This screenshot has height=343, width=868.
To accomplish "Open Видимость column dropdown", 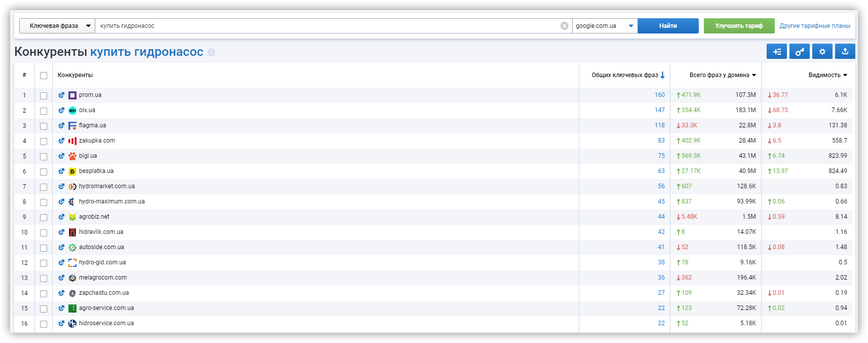I will [x=828, y=75].
